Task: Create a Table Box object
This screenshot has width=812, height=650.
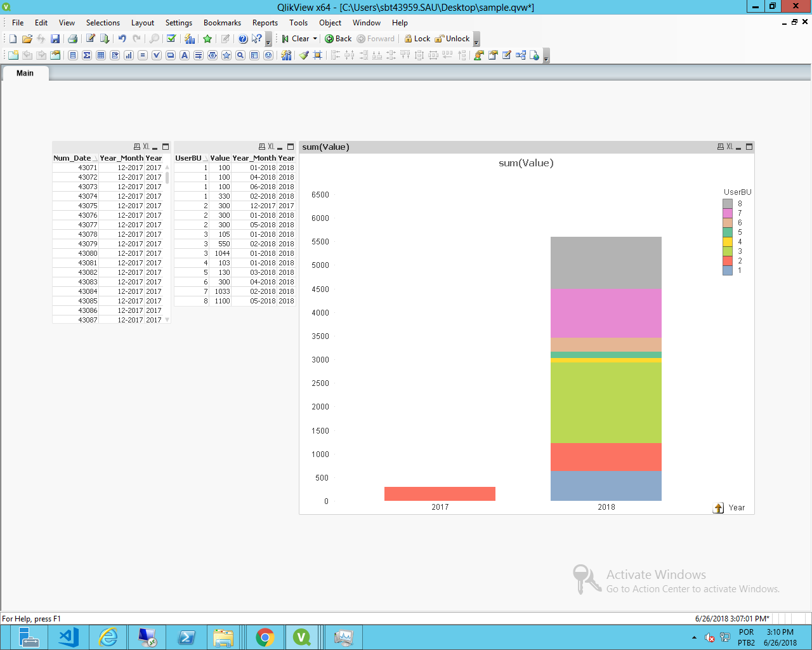Action: pyautogui.click(x=101, y=55)
